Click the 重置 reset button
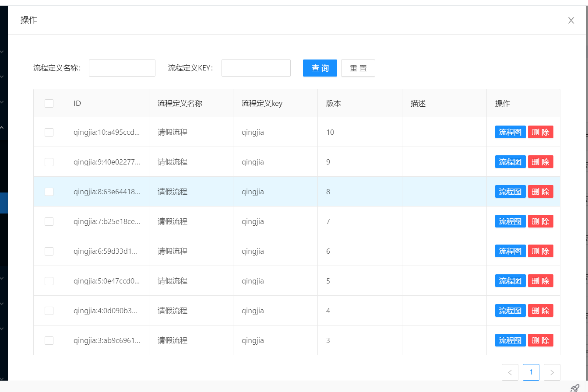This screenshot has height=392, width=588. [x=358, y=68]
